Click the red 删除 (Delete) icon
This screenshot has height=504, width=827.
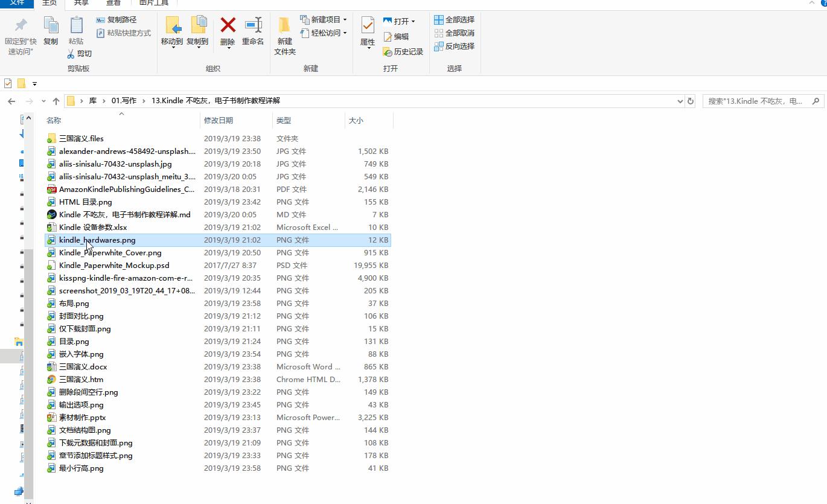click(228, 25)
